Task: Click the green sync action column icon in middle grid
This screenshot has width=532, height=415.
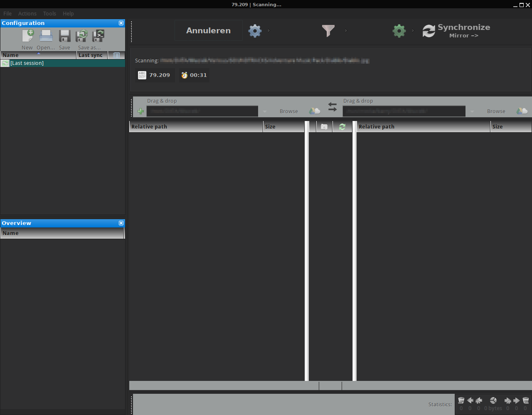Action: [342, 127]
